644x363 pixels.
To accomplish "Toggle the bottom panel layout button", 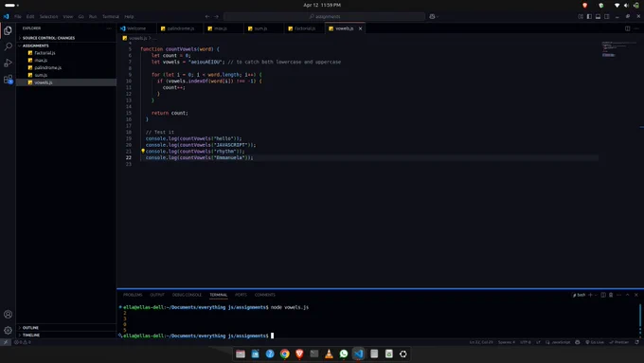I will coord(598,16).
